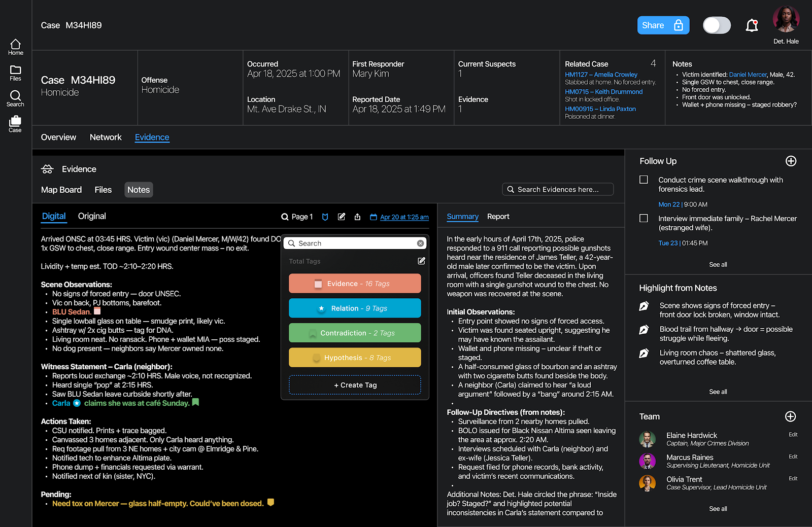812x527 pixels.
Task: Open the calendar icon beside Apr 20 date
Action: (x=374, y=217)
